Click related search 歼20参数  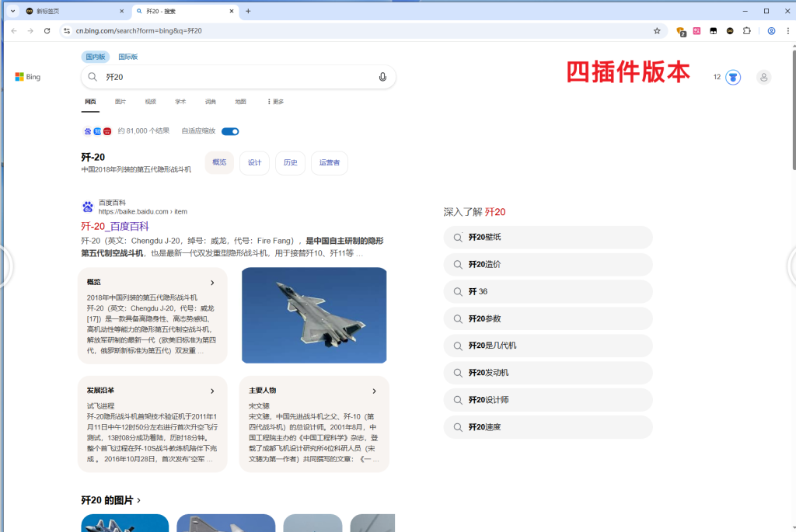tap(548, 318)
